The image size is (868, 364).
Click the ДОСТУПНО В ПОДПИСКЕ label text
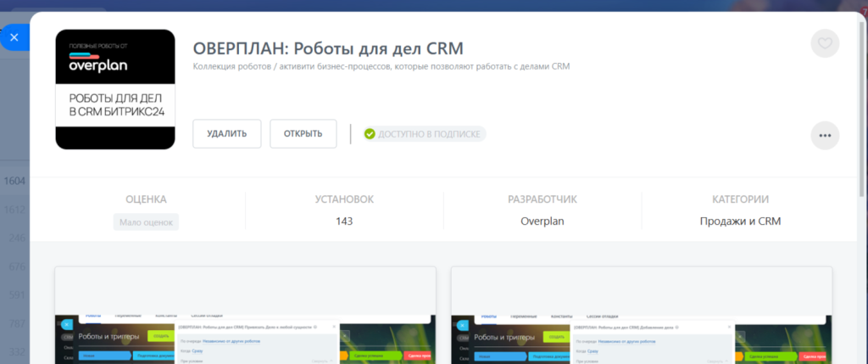tap(429, 134)
